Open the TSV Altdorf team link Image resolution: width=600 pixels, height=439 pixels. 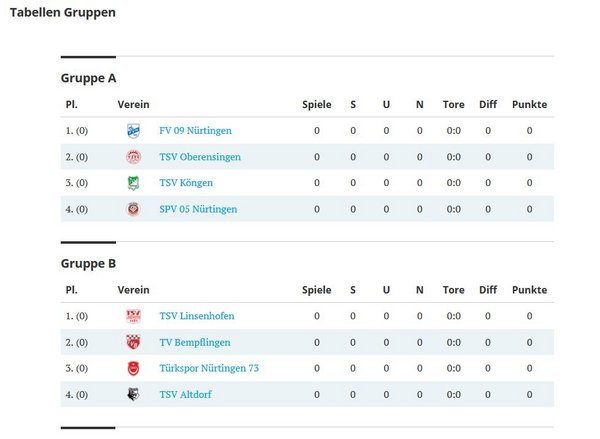(x=185, y=395)
